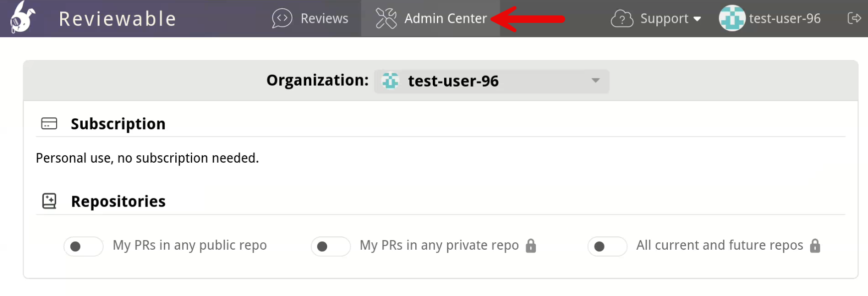Click the lock icon beside 'All current and future repos'
The width and height of the screenshot is (868, 296).
click(x=815, y=246)
